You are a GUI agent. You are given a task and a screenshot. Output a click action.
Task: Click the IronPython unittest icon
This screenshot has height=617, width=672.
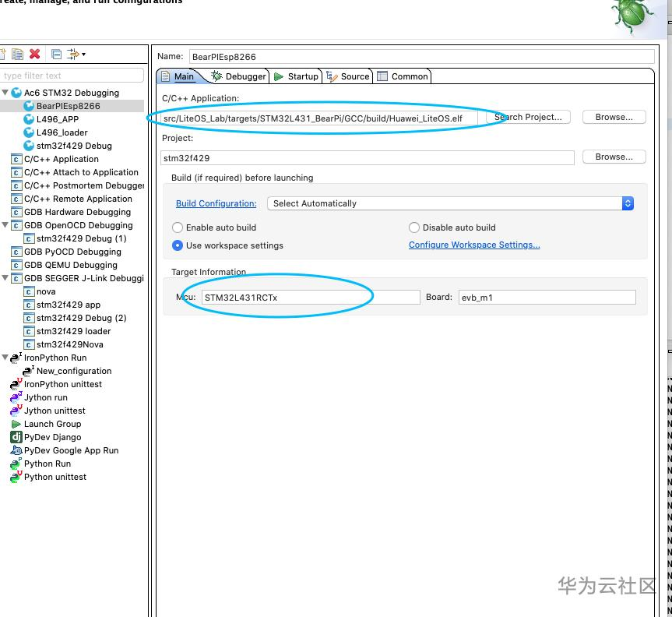tap(16, 384)
